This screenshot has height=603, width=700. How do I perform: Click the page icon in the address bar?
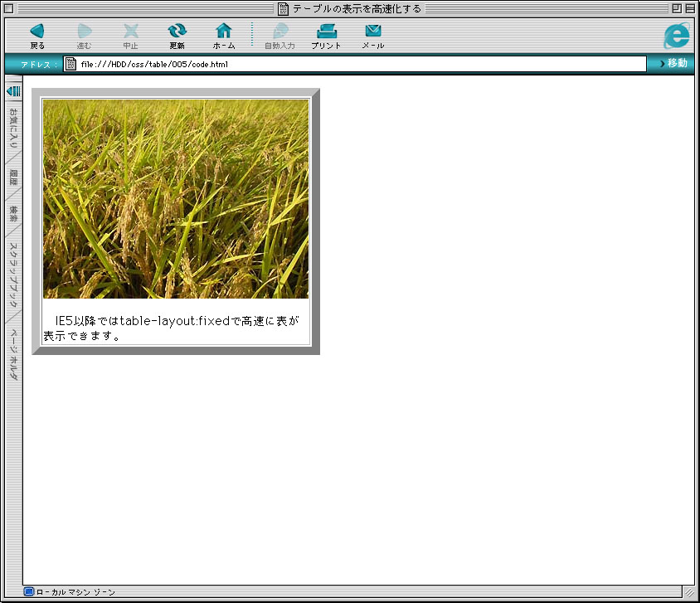70,64
